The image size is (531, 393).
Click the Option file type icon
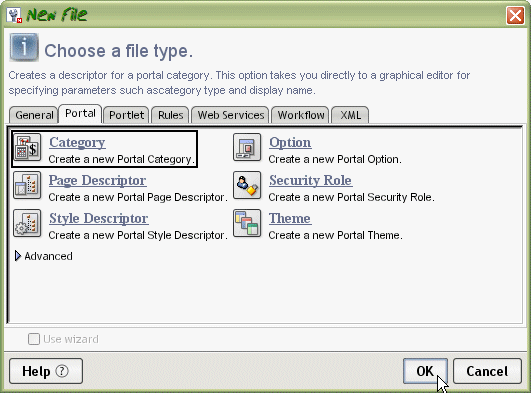(x=247, y=148)
